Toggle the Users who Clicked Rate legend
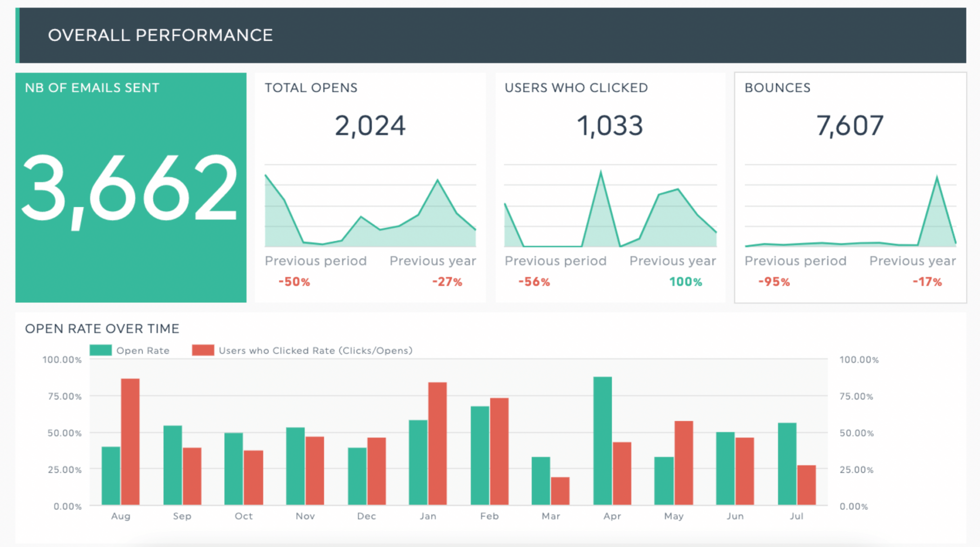Screen dimensions: 980x547 coord(316,350)
